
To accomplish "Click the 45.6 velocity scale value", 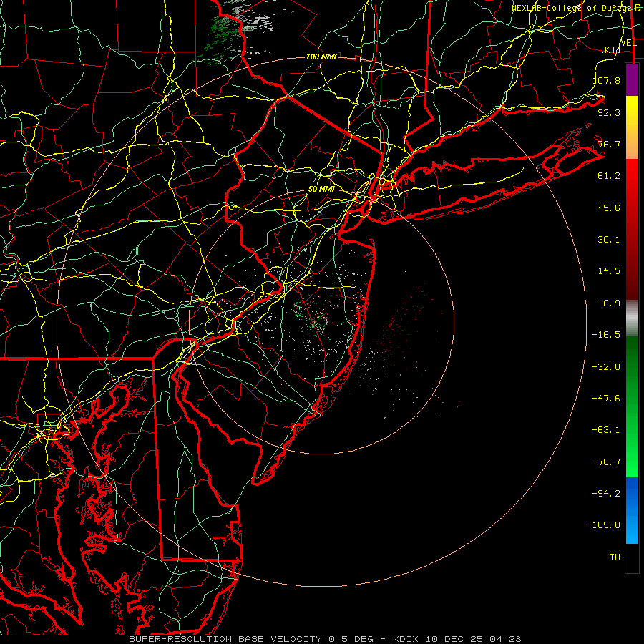I will pos(609,208).
